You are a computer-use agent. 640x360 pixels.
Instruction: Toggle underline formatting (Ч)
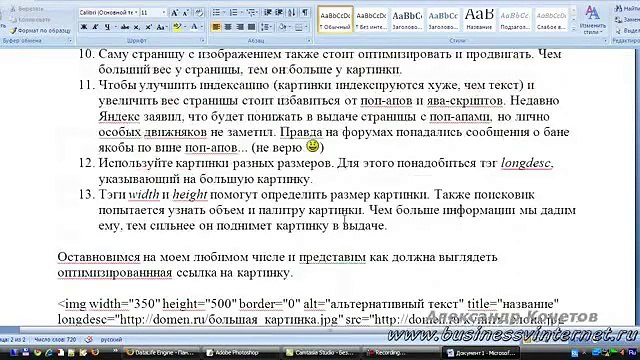(x=107, y=27)
